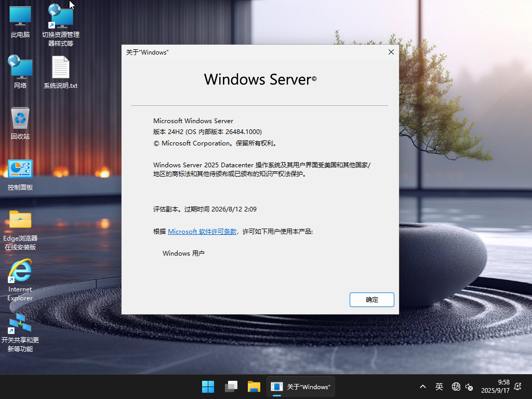Select the 系统说明.txt file icon
Image resolution: width=532 pixels, height=399 pixels.
[x=61, y=73]
